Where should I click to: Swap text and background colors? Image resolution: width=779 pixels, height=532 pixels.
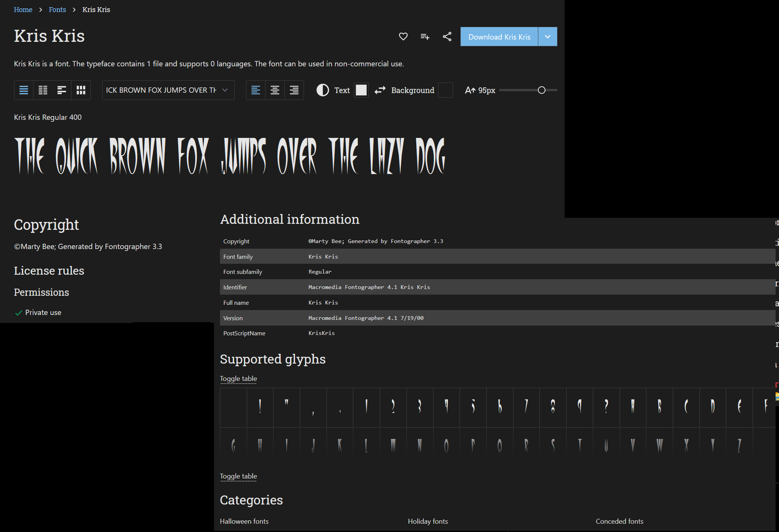tap(380, 90)
